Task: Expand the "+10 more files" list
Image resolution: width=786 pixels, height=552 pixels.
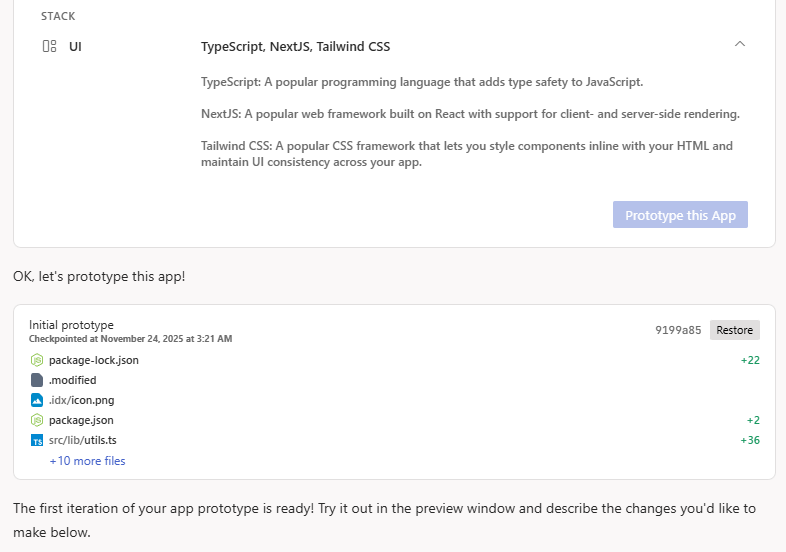Action: coord(87,461)
